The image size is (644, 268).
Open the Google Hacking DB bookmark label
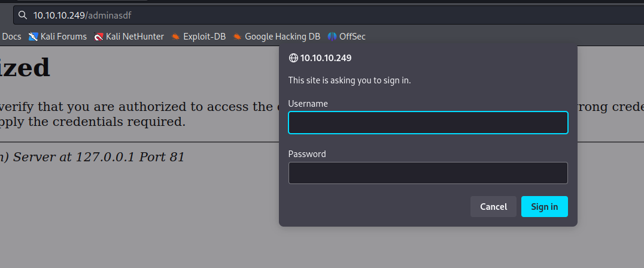point(282,37)
